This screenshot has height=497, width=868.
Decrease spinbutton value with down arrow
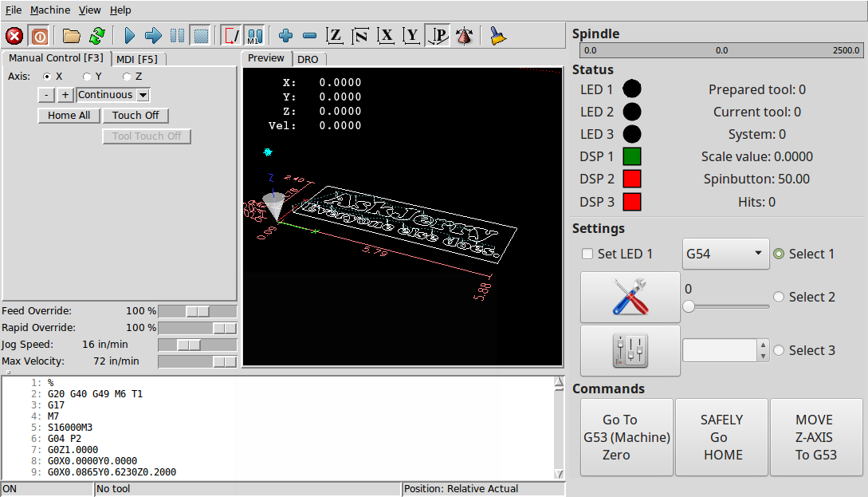[764, 357]
